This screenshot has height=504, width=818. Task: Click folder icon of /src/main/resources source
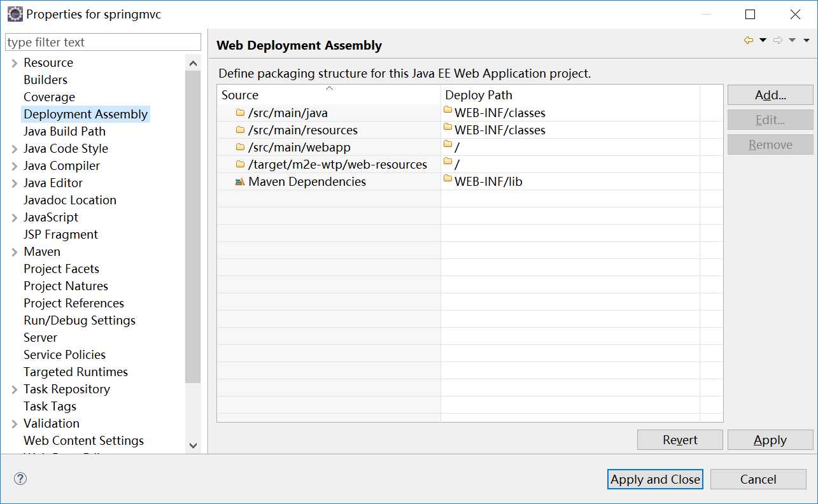[240, 130]
